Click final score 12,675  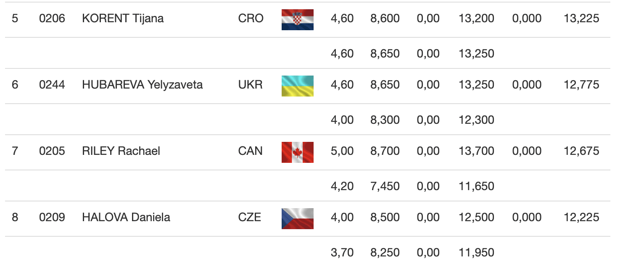[x=581, y=151]
